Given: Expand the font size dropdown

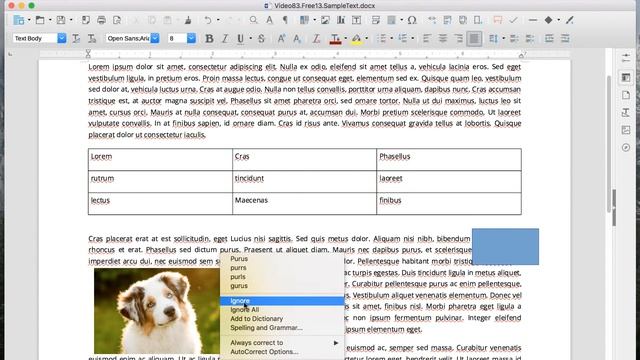Looking at the screenshot, I should [x=191, y=38].
